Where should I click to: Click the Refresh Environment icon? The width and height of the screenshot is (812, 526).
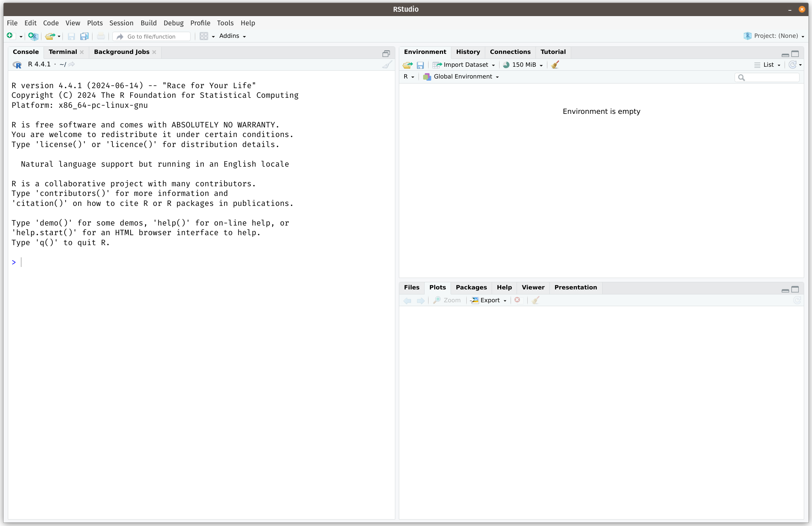[792, 65]
